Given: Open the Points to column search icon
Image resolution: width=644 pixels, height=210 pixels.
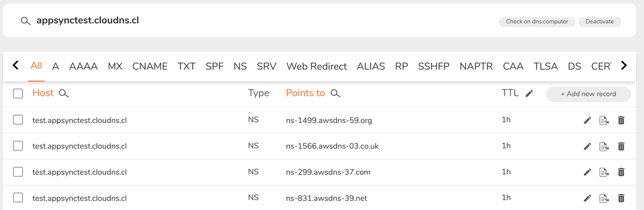Looking at the screenshot, I should point(335,93).
